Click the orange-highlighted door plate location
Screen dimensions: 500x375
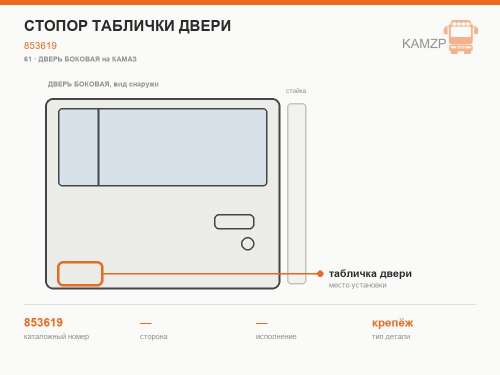coord(80,274)
